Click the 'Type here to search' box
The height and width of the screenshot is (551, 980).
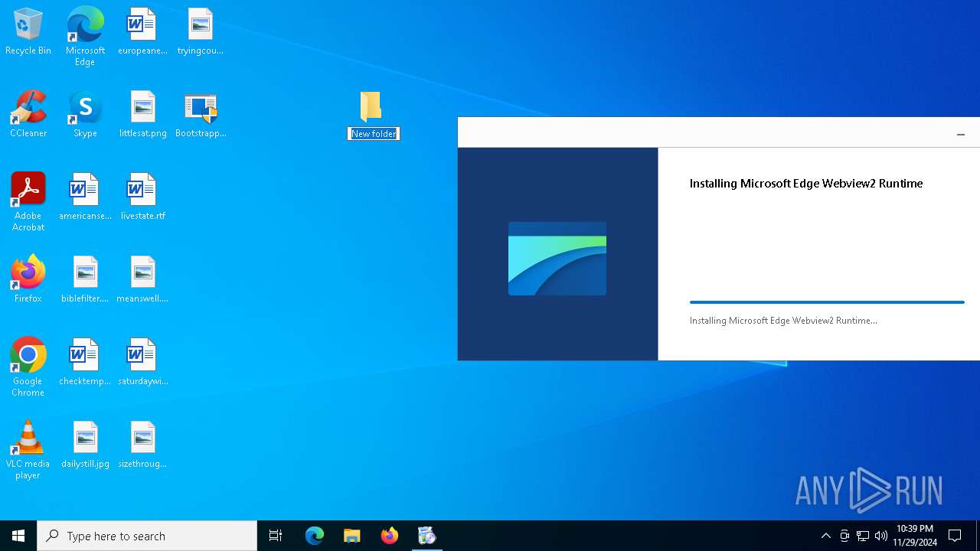(147, 536)
